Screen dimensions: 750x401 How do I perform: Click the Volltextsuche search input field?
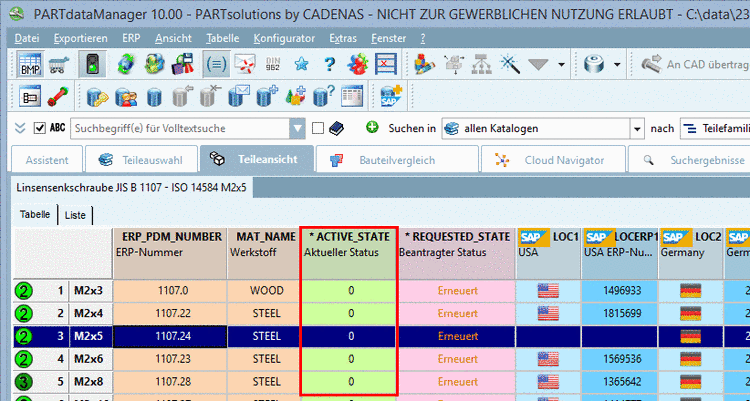point(180,128)
